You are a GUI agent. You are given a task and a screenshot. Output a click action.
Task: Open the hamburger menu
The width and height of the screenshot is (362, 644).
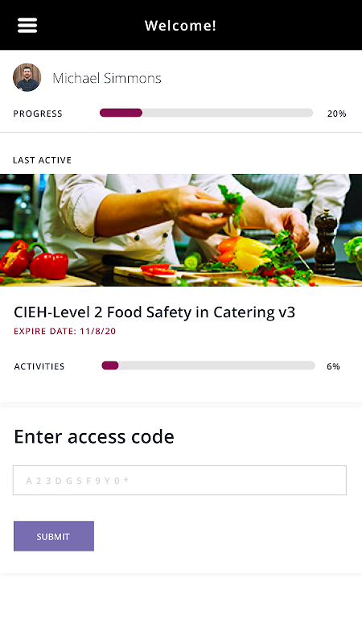[27, 26]
